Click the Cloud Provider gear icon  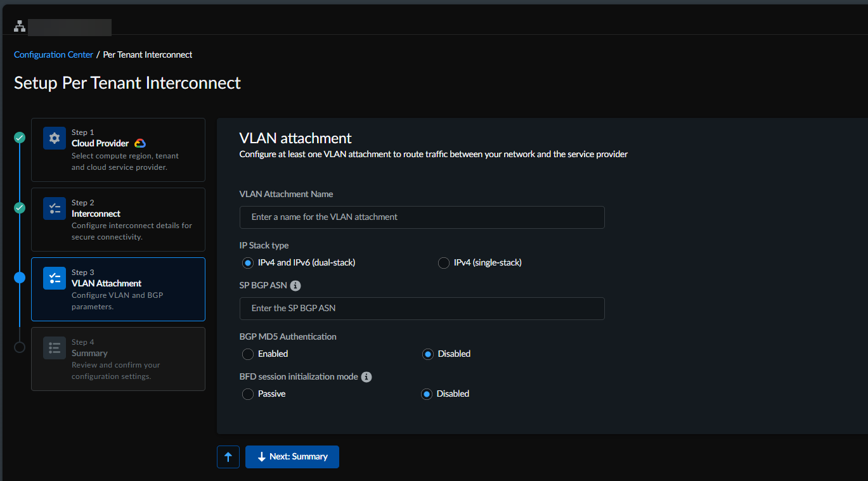[x=55, y=138]
